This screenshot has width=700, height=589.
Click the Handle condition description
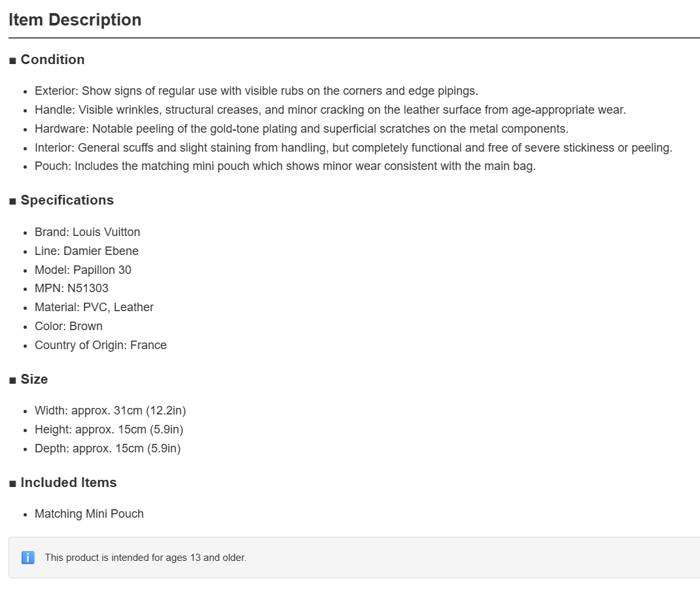(x=330, y=110)
